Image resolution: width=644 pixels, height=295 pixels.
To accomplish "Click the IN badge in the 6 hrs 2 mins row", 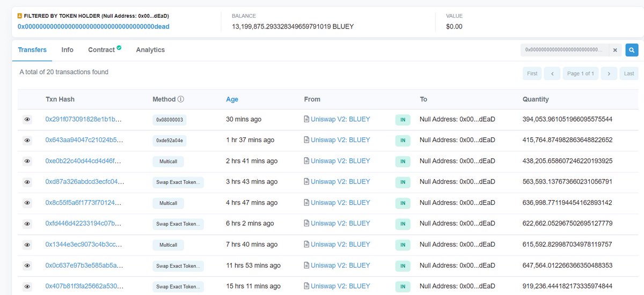I will pos(403,224).
